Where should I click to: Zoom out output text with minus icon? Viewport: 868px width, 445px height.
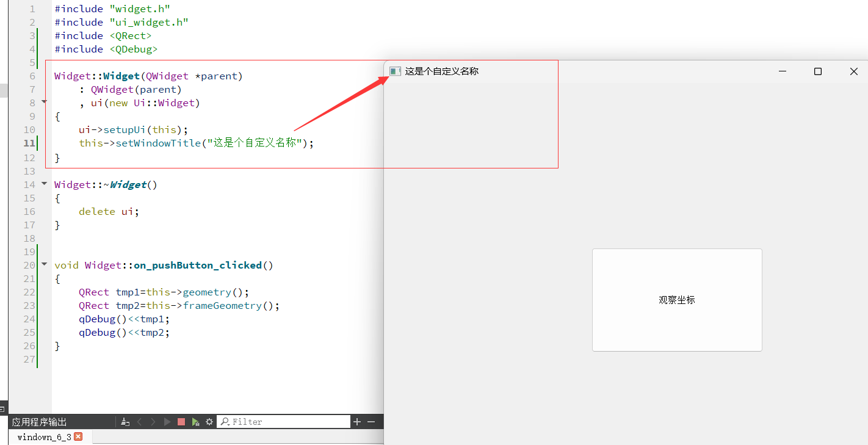[x=371, y=421]
